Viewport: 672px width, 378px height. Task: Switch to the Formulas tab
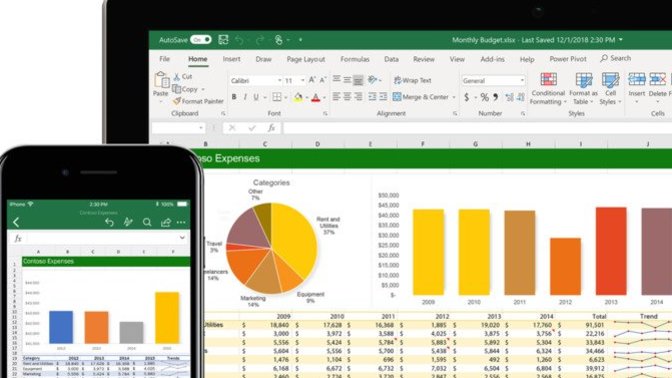click(x=355, y=59)
